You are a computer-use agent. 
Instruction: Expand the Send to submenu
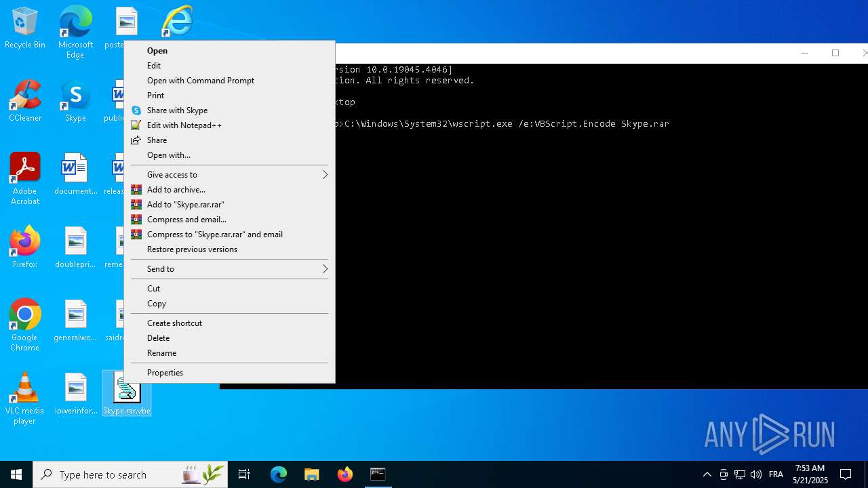[x=229, y=269]
